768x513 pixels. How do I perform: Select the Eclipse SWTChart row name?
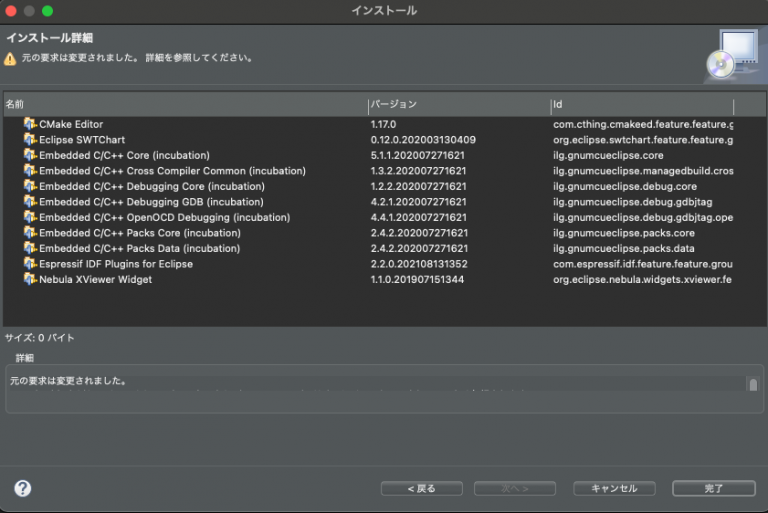(x=82, y=140)
